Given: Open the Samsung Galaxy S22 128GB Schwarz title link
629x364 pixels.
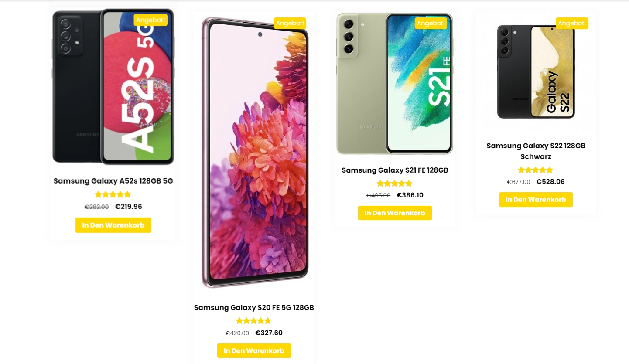Looking at the screenshot, I should click(x=536, y=151).
